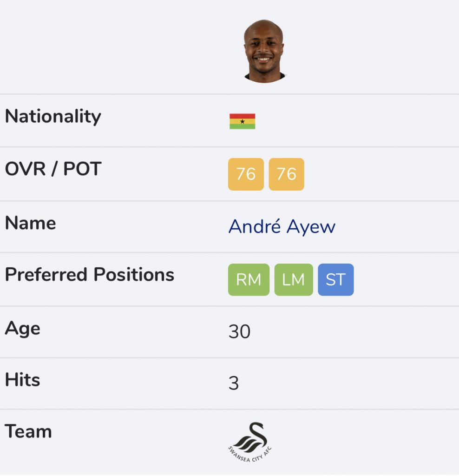This screenshot has height=476, width=459.
Task: Click the Hits row label
Action: point(22,379)
